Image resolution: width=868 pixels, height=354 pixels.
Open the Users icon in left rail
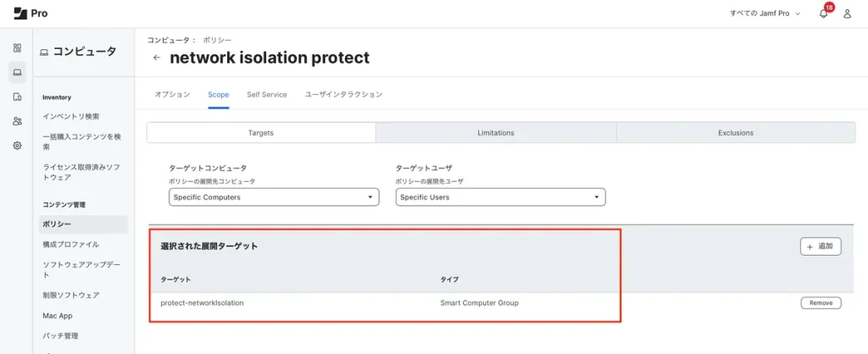point(17,121)
